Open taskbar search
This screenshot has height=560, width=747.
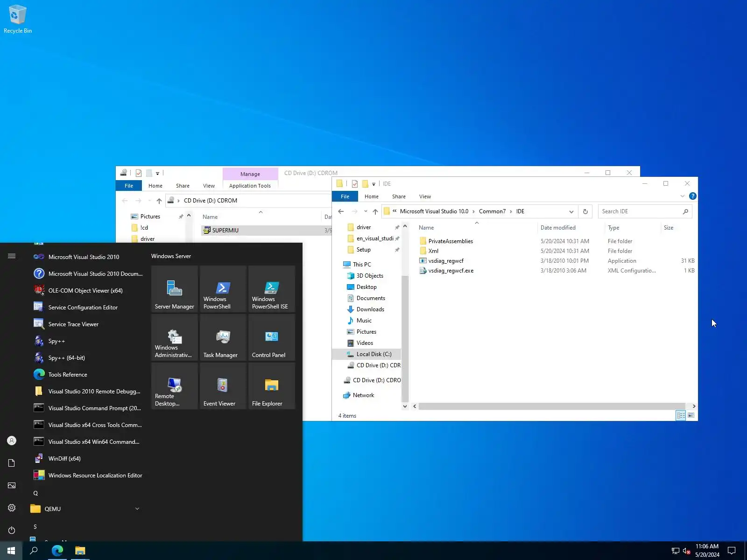point(34,551)
